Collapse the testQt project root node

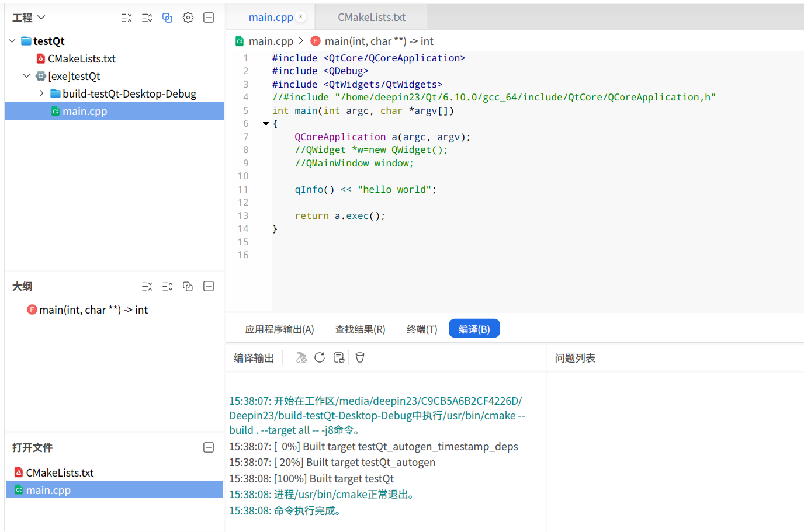point(12,41)
